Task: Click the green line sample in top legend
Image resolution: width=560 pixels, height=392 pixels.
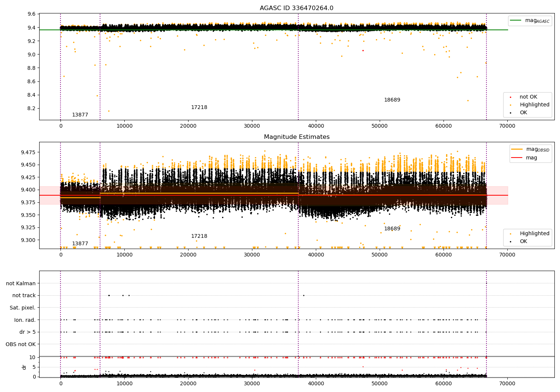Action: coord(516,21)
